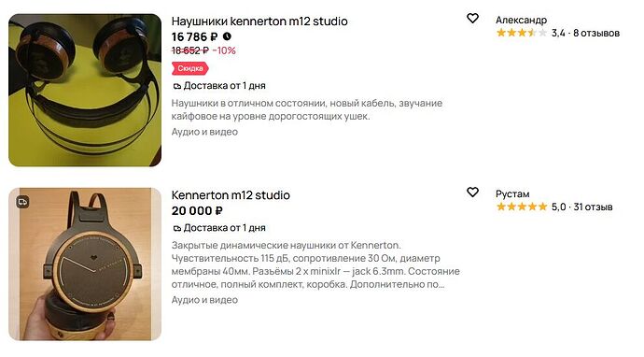Open the hand-held wooden headphone photo

click(x=85, y=264)
